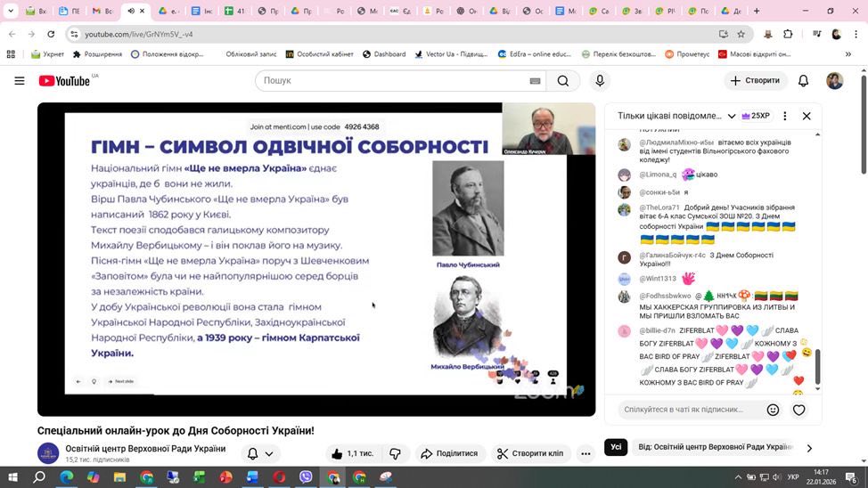Start voice search with microphone
The width and height of the screenshot is (868, 488).
(x=600, y=81)
